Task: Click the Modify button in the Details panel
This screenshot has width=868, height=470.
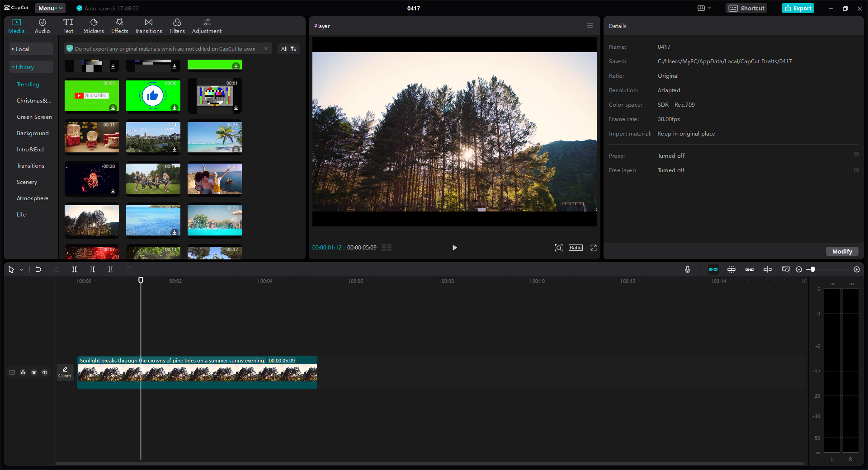Action: click(x=841, y=251)
